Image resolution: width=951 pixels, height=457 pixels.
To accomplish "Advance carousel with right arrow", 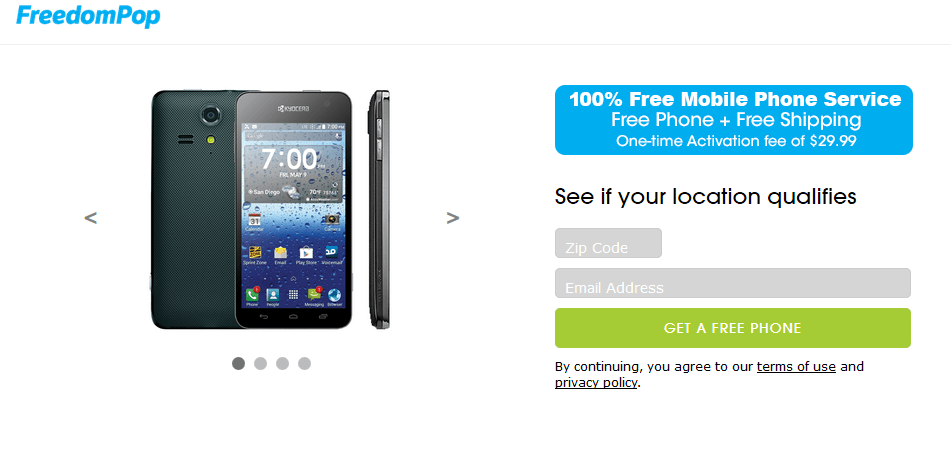I will tap(452, 218).
